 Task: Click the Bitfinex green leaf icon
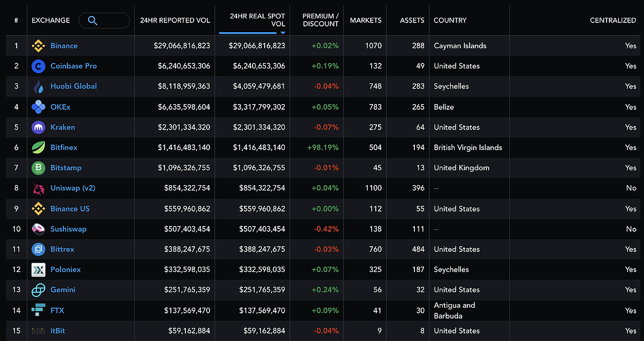pos(39,148)
